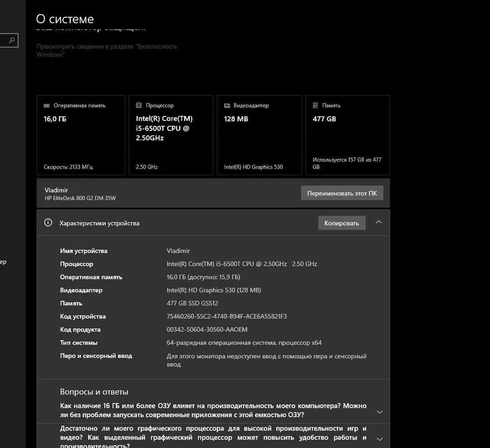
Task: Click the Видеоадаптер card icon
Action: coord(227,105)
